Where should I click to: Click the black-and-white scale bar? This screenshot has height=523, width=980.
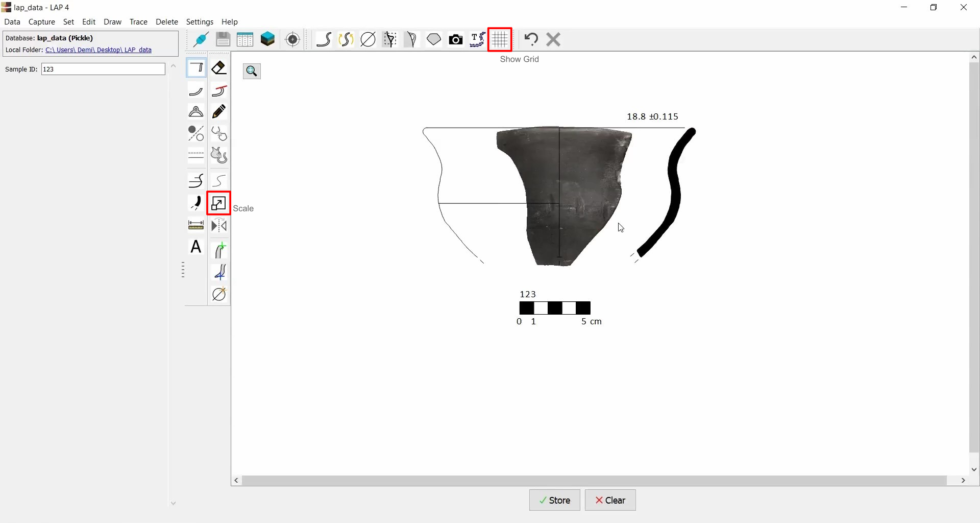pos(555,308)
